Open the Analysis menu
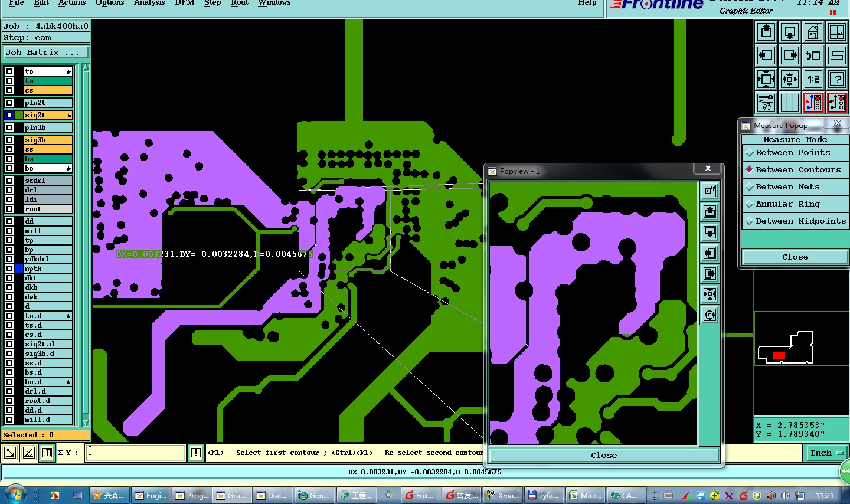 pyautogui.click(x=149, y=3)
